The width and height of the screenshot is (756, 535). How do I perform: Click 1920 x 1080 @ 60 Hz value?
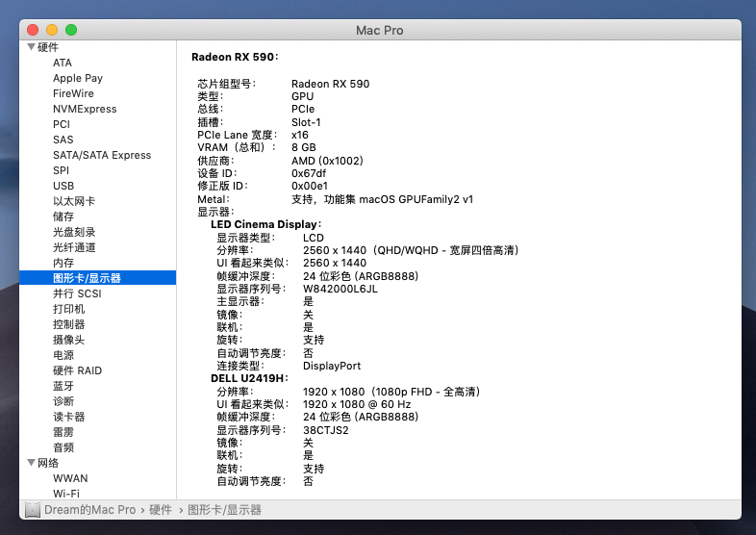357,404
